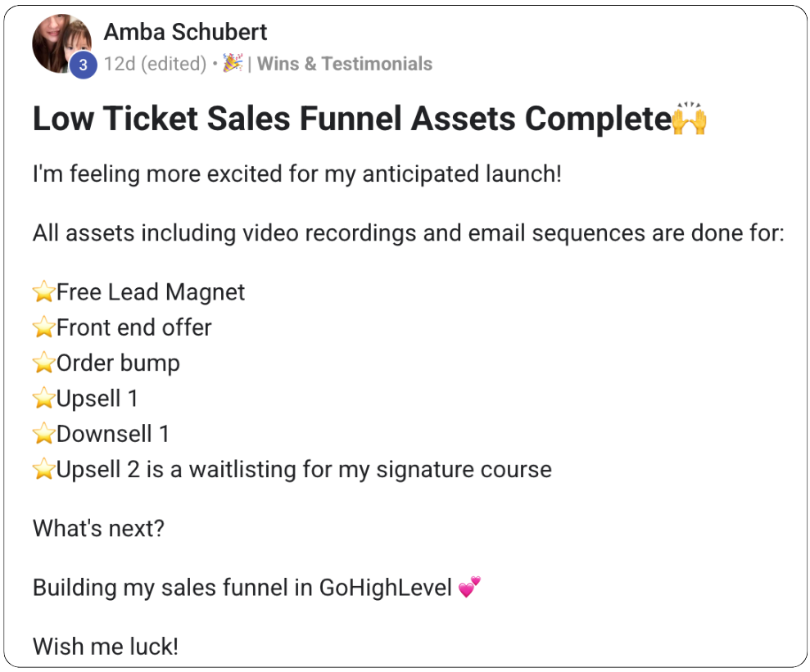Click the level 3 badge on avatar
810x672 pixels.
[82, 65]
